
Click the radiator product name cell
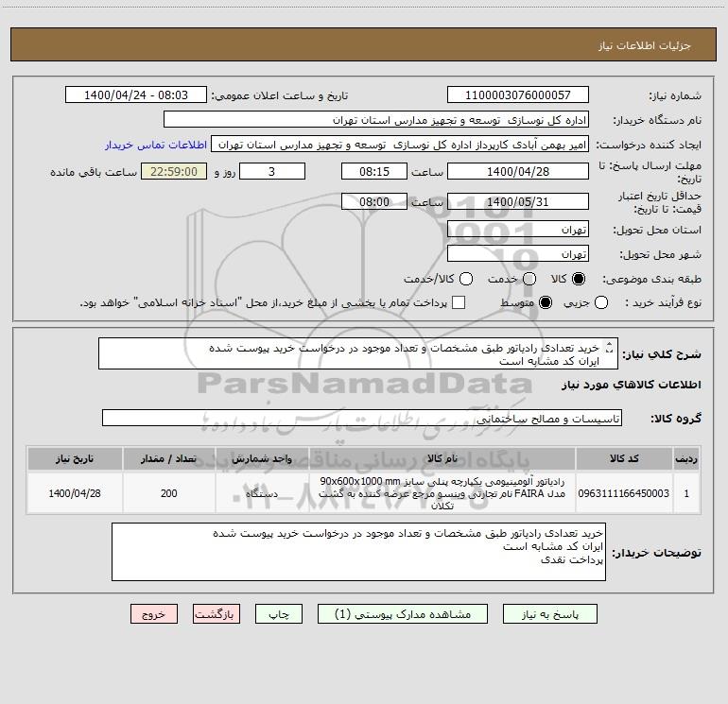[442, 493]
